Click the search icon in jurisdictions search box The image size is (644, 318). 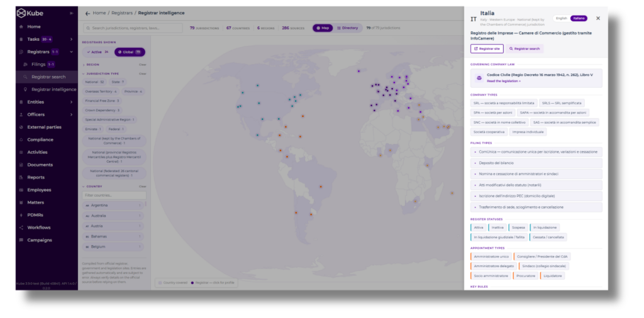[88, 28]
